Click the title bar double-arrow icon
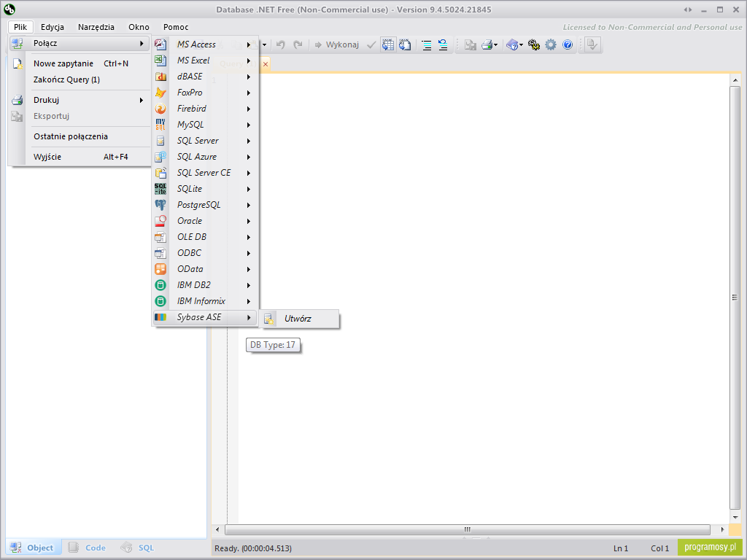 (687, 9)
